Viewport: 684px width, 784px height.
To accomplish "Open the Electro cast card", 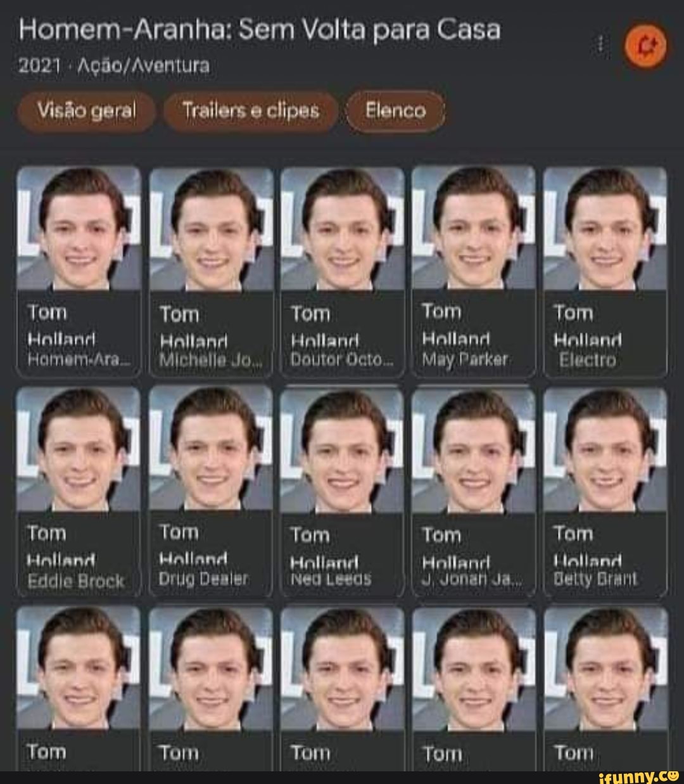I will point(605,272).
